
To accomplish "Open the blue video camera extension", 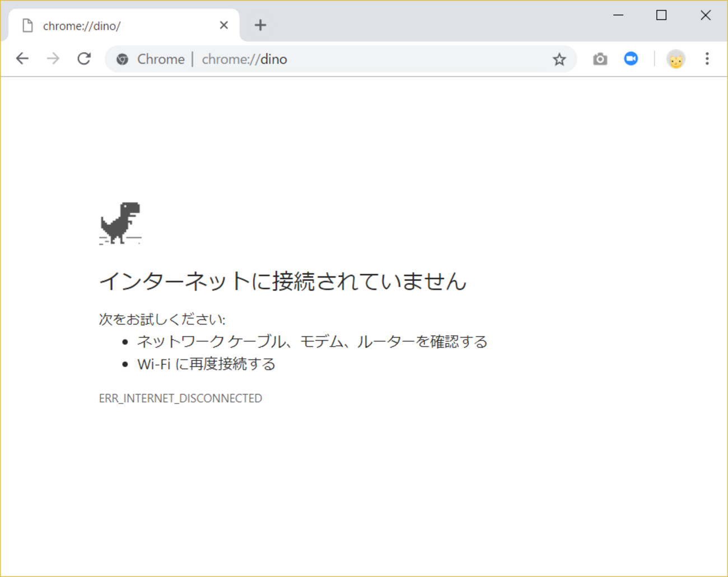I will [x=631, y=58].
